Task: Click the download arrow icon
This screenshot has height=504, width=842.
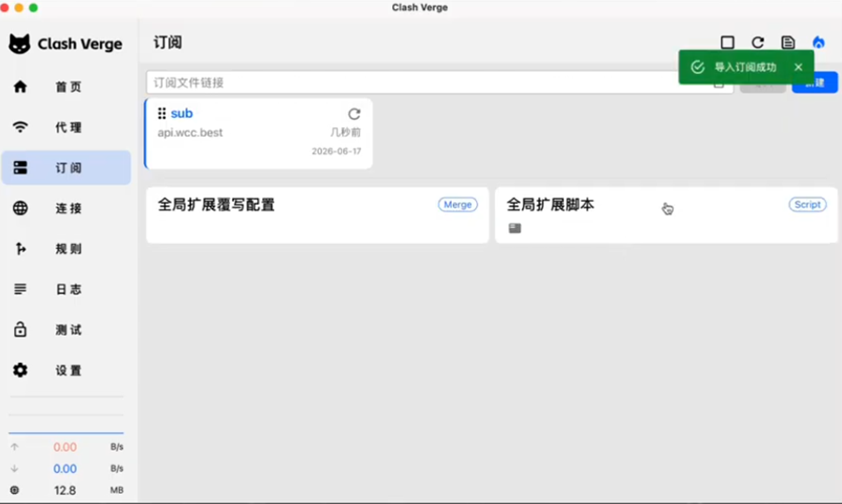Action: click(14, 468)
